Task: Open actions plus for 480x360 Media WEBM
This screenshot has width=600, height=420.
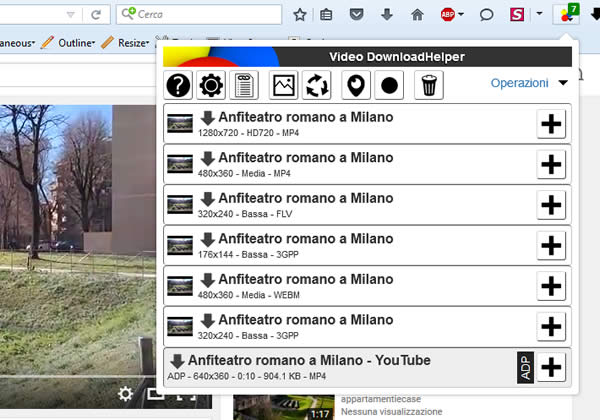Action: tap(551, 286)
